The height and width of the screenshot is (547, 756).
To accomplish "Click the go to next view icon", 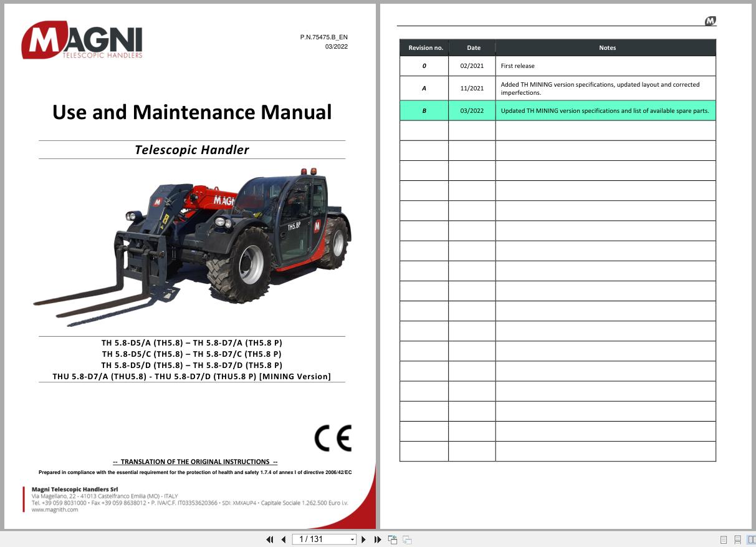I will coord(407,540).
